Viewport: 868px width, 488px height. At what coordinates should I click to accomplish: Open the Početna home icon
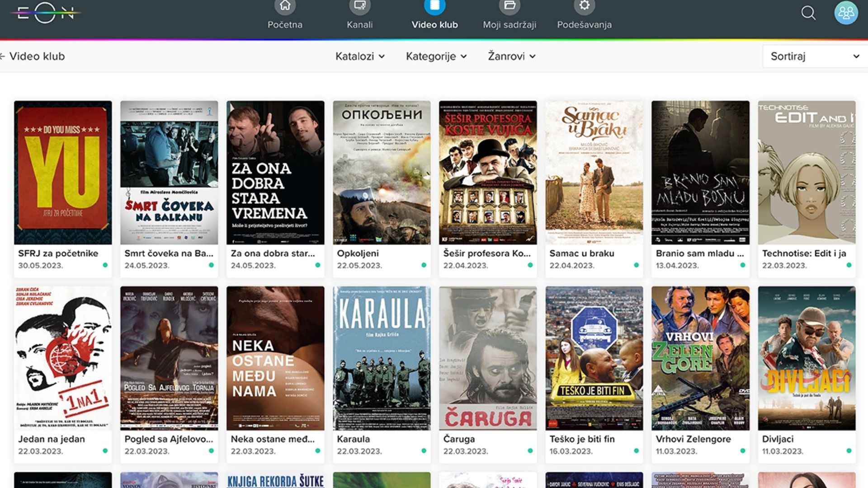pyautogui.click(x=285, y=6)
